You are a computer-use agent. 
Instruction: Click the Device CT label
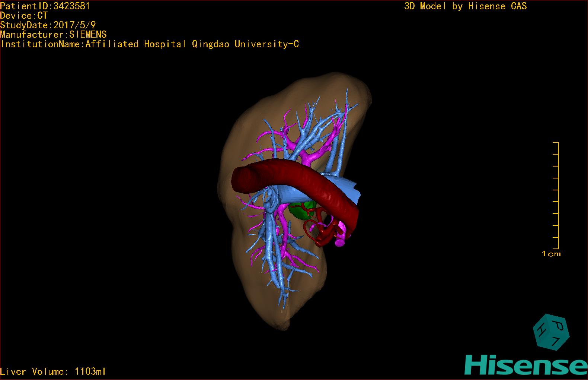click(24, 16)
